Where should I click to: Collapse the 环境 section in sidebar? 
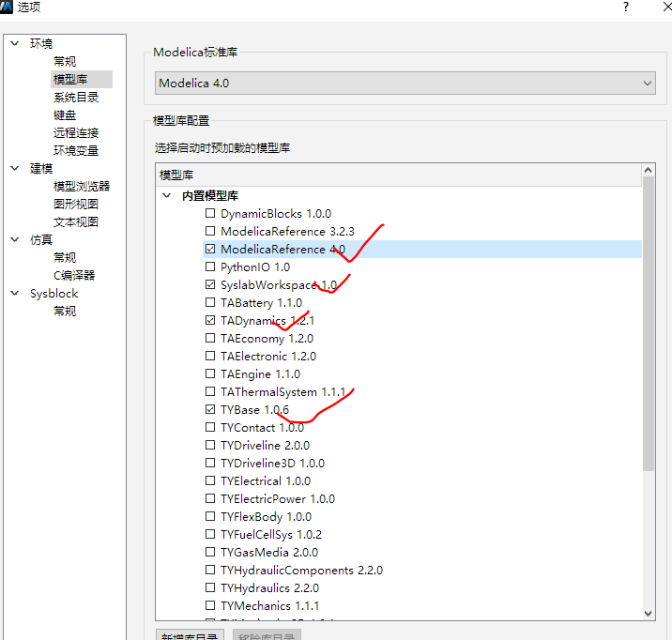pos(15,43)
